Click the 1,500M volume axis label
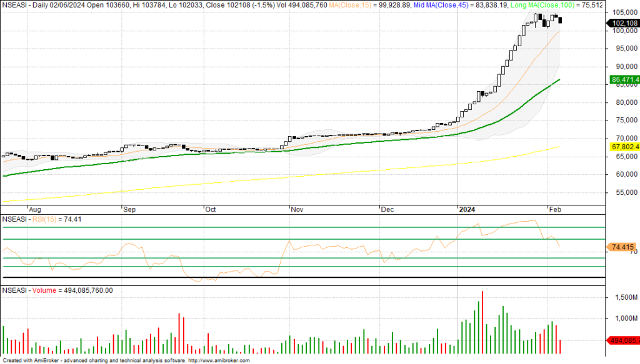This screenshot has width=640, height=364. [x=624, y=298]
